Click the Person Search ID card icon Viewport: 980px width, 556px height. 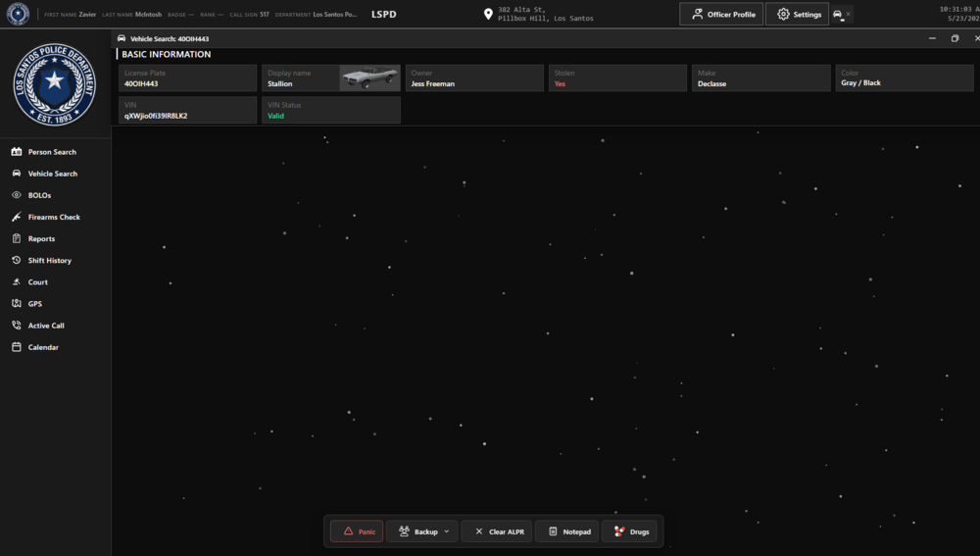tap(17, 151)
